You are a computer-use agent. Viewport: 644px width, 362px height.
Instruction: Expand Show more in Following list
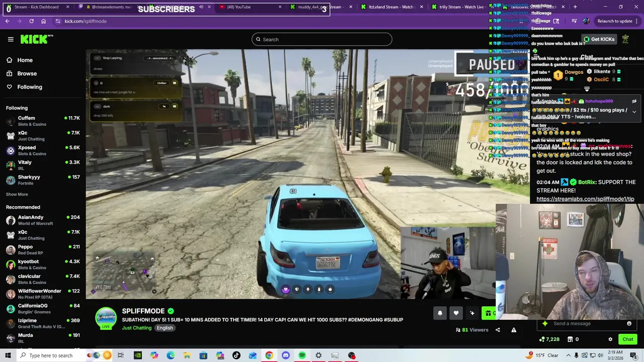pyautogui.click(x=17, y=194)
